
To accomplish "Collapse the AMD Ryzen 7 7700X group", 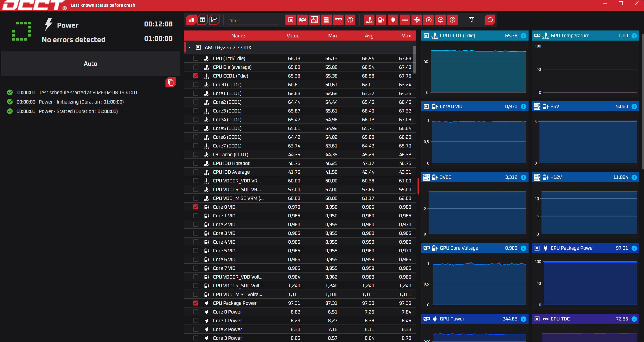I will click(x=189, y=48).
